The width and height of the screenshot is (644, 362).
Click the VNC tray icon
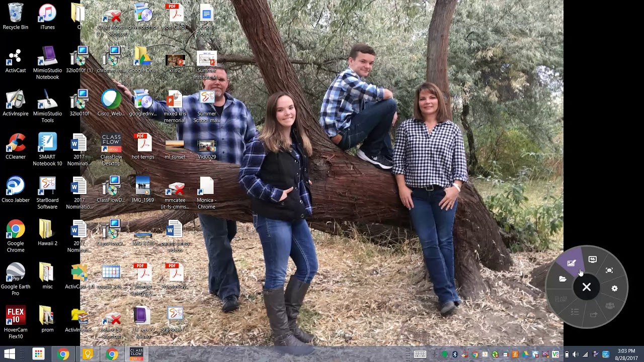click(555, 354)
